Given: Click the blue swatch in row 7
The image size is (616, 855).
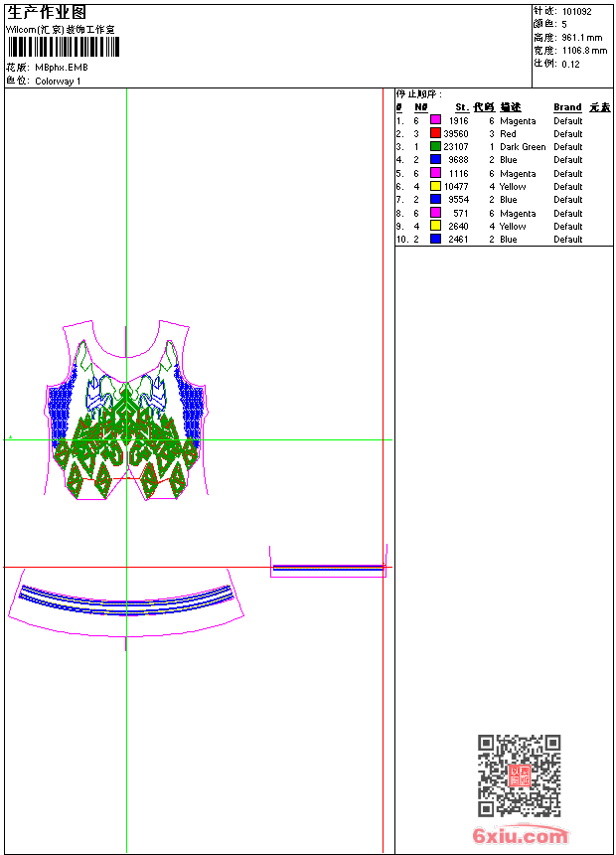Looking at the screenshot, I should pos(435,199).
